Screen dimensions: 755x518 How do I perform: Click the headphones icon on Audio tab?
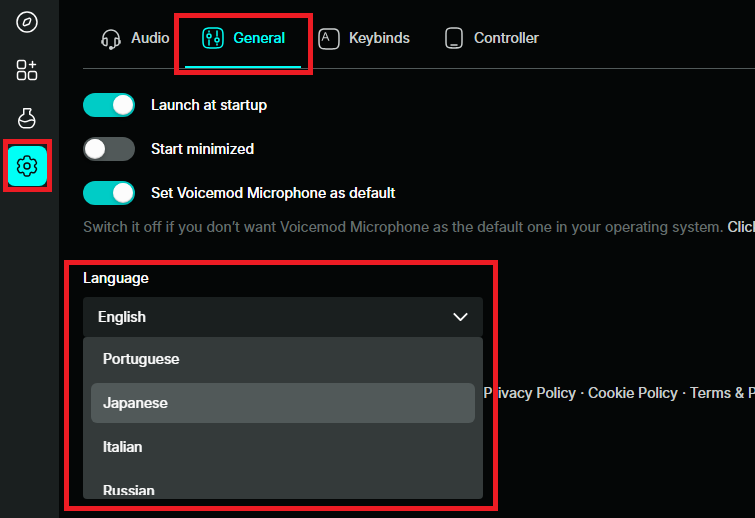[x=111, y=39]
